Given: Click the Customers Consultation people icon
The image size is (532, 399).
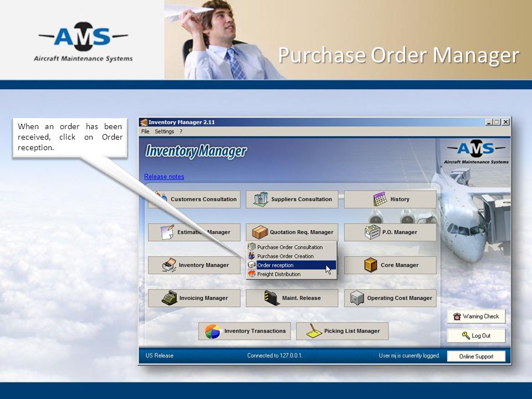Looking at the screenshot, I should [161, 197].
